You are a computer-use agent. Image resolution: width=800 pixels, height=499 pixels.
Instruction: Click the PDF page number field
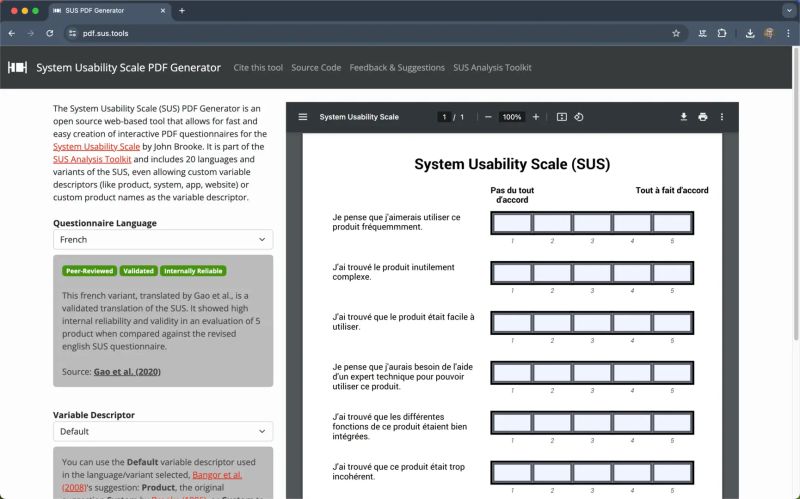pos(444,117)
